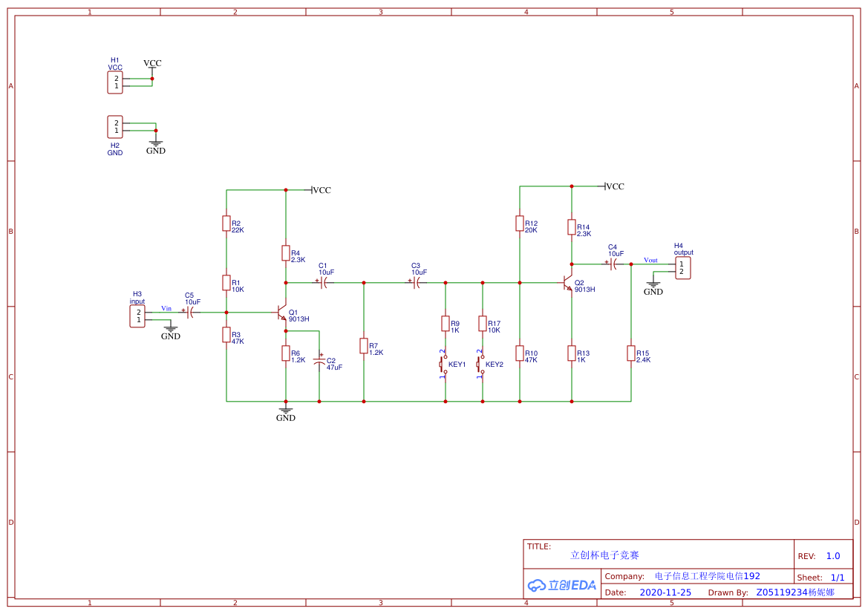Select the KEY2 push button symbol
Image resolution: width=868 pixels, height=614 pixels.
pyautogui.click(x=481, y=365)
